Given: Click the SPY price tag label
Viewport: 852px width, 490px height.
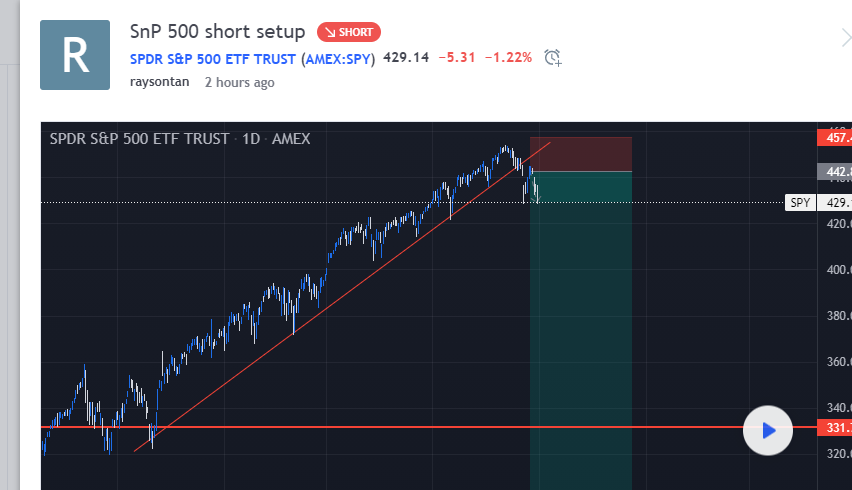Looking at the screenshot, I should pyautogui.click(x=800, y=203).
